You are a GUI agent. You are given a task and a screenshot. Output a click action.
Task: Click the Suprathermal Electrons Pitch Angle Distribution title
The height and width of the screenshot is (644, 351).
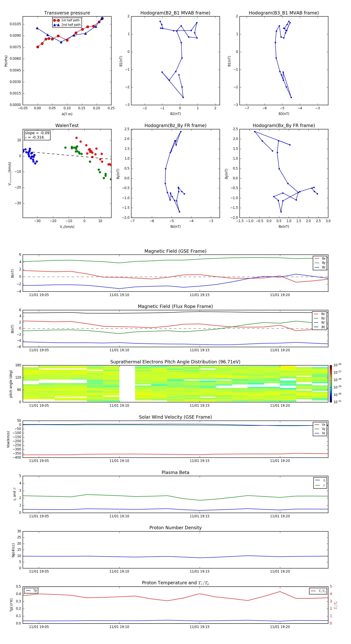[x=175, y=362]
